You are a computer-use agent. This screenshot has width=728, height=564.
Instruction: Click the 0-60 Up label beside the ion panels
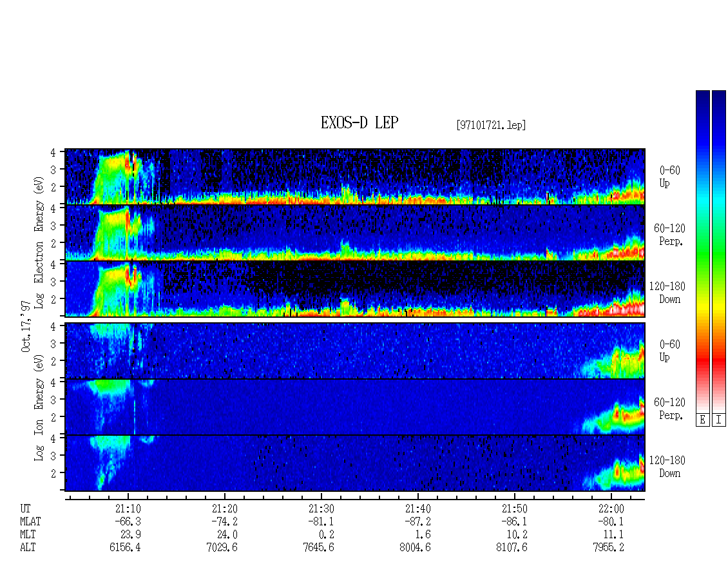(x=669, y=351)
